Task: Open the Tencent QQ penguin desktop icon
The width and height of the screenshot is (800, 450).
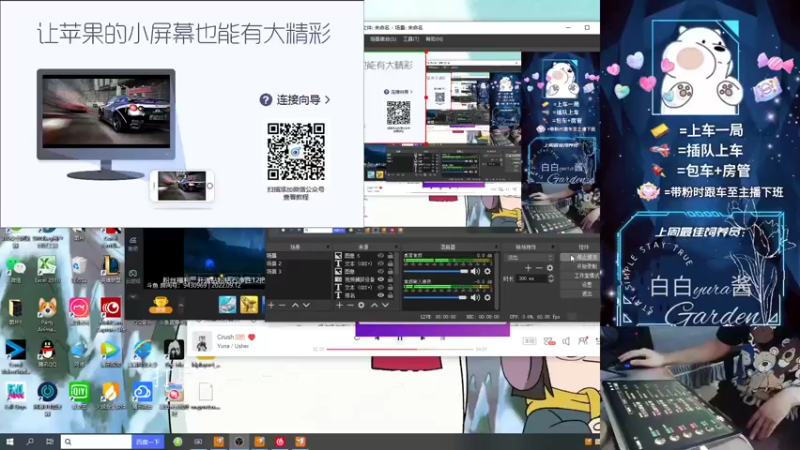Action: 47,351
